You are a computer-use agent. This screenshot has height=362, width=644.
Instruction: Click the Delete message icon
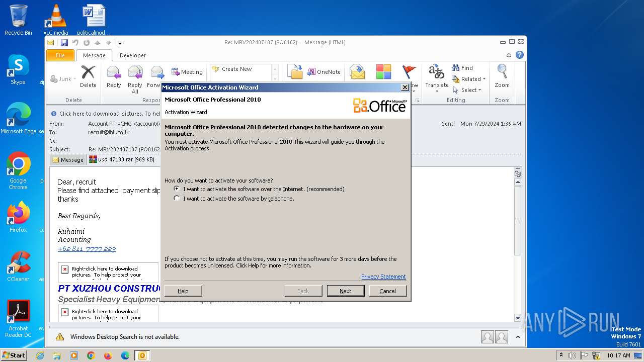coord(88,76)
